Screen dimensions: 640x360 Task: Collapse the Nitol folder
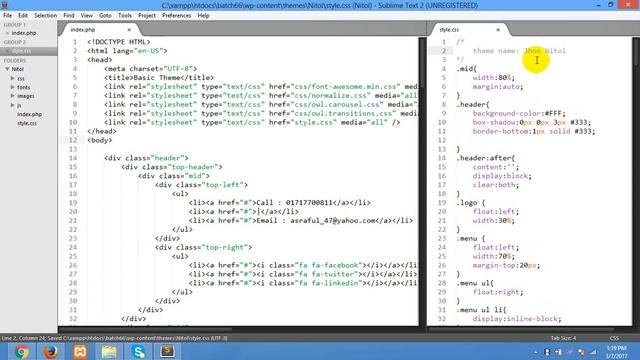tap(7, 69)
